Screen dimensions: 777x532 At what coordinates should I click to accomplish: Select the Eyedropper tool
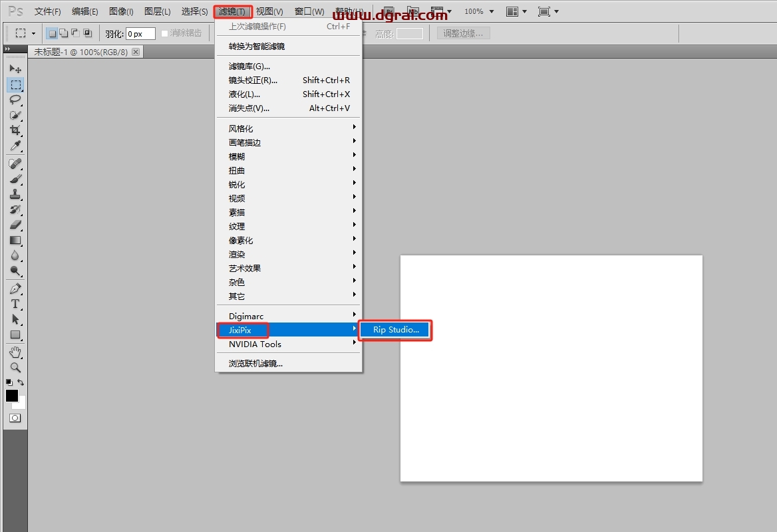[x=15, y=146]
